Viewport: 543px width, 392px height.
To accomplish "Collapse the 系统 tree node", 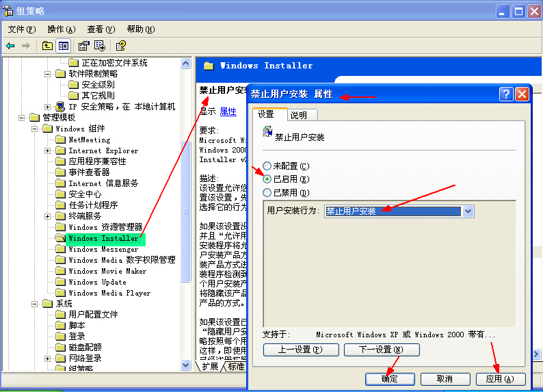I will pos(35,304).
